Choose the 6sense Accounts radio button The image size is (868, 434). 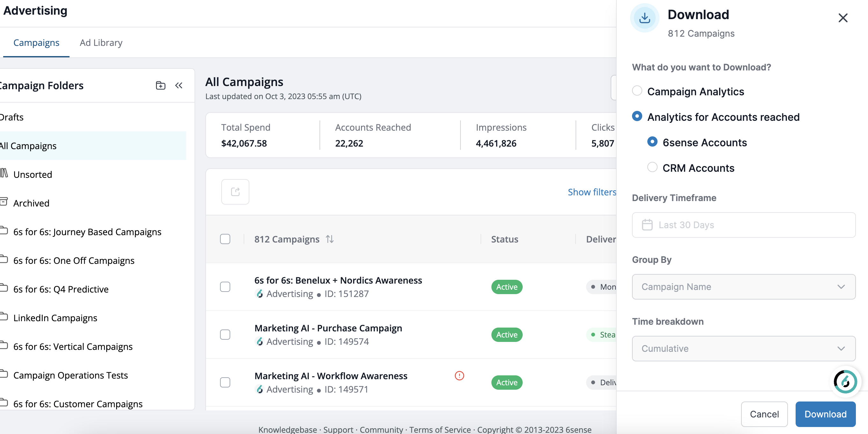click(x=652, y=142)
